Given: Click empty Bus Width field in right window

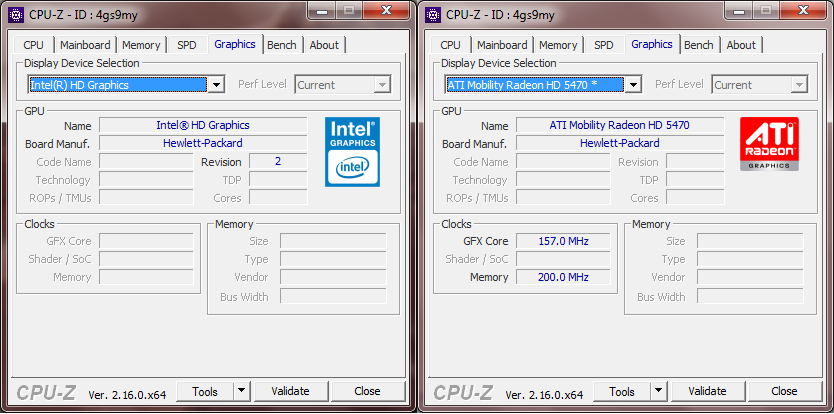Looking at the screenshot, I should pyautogui.click(x=750, y=296).
